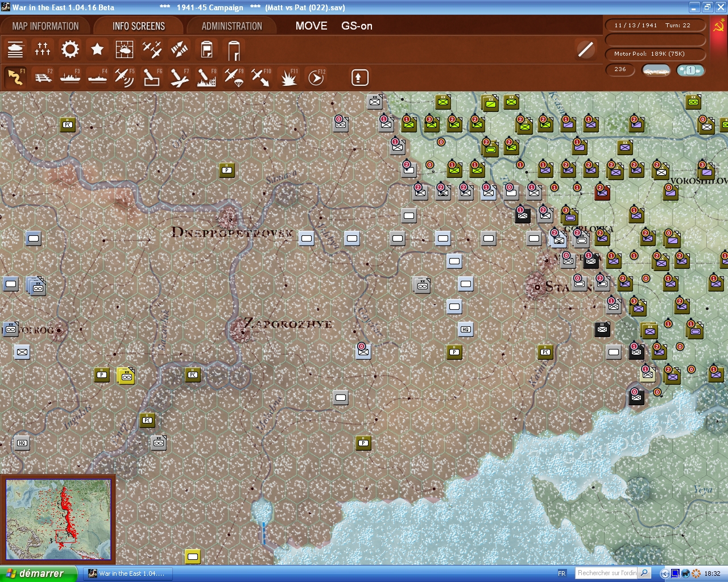Screen dimensions: 728x582
Task: Open the Order of Battle tank icon
Action: 15,49
